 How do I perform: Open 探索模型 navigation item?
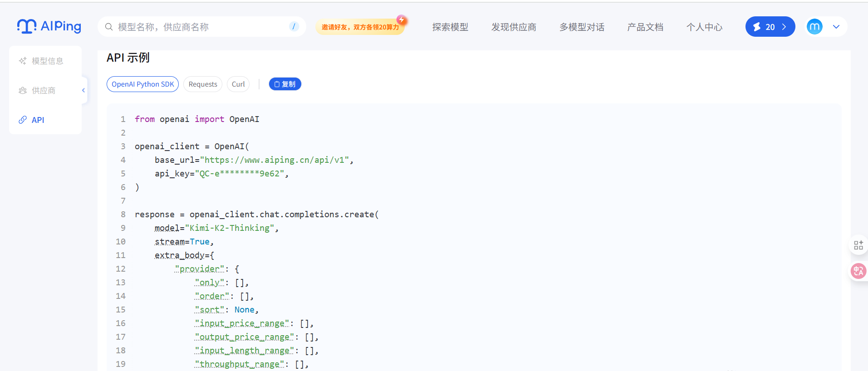450,27
